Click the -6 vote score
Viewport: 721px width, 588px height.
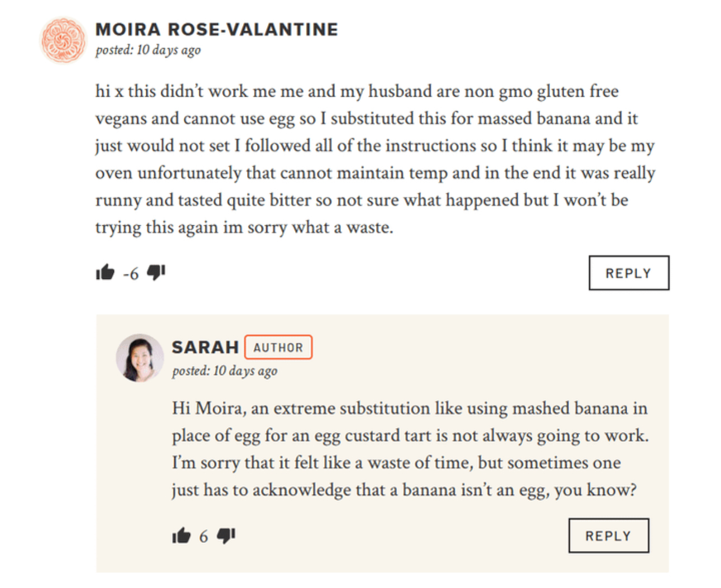pos(131,274)
